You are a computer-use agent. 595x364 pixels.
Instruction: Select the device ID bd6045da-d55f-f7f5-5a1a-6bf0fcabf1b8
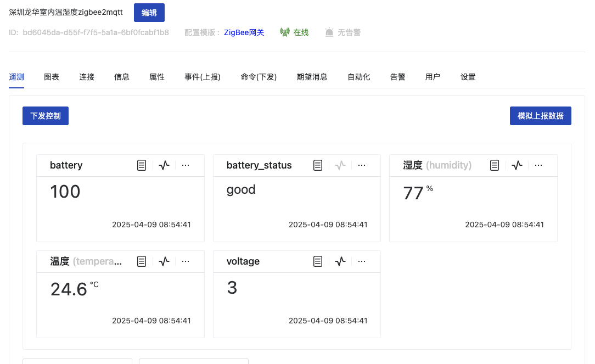(96, 32)
